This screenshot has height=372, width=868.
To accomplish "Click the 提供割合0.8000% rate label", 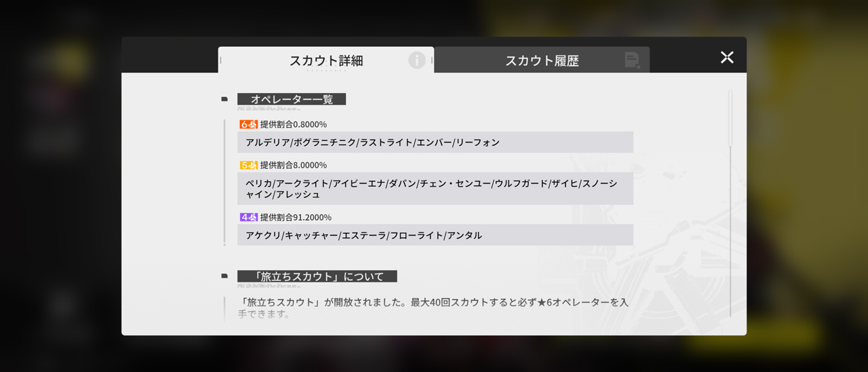I will pos(294,124).
